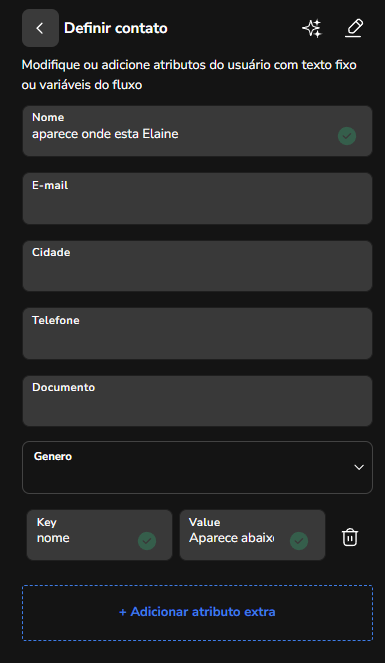Select the E-mail input field

click(x=197, y=198)
